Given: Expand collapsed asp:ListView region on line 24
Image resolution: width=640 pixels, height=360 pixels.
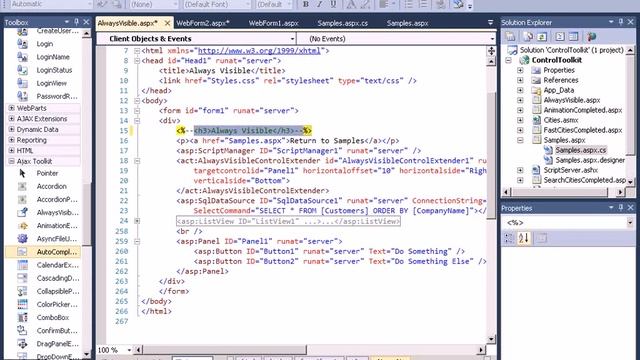Looking at the screenshot, I should (137, 221).
